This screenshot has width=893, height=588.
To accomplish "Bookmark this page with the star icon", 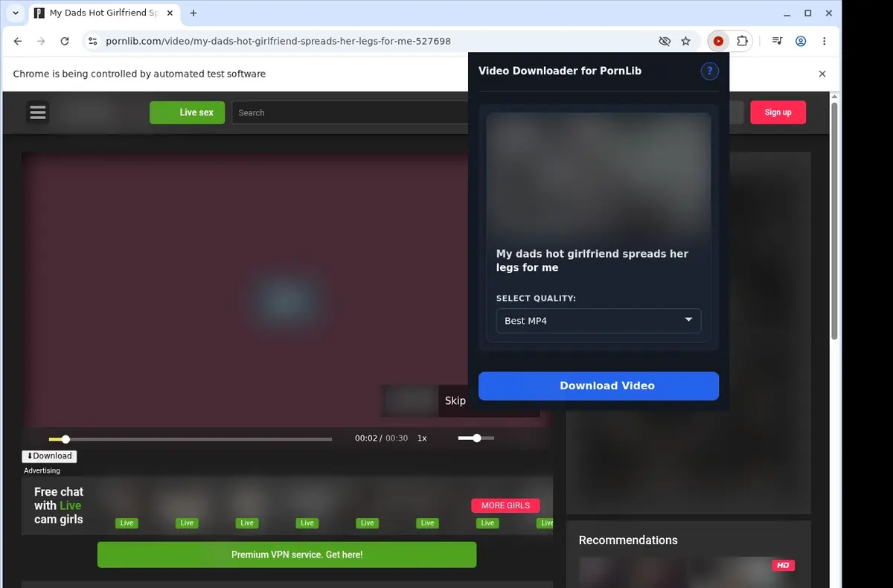I will [686, 42].
